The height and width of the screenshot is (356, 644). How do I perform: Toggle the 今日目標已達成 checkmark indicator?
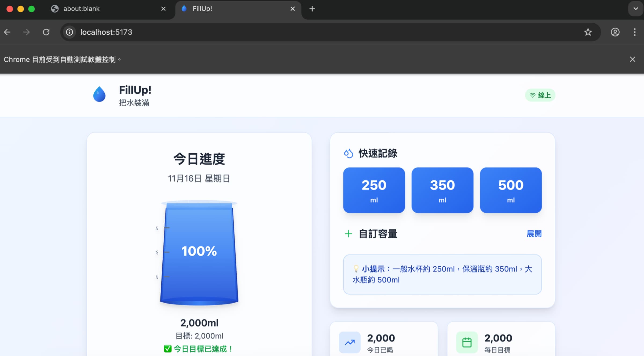168,349
